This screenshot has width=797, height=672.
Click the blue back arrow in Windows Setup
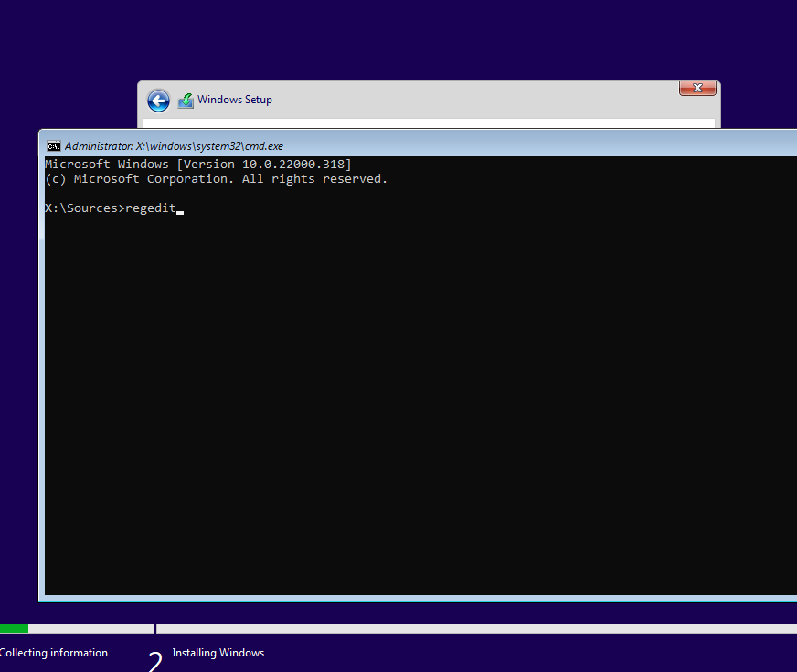pos(159,101)
